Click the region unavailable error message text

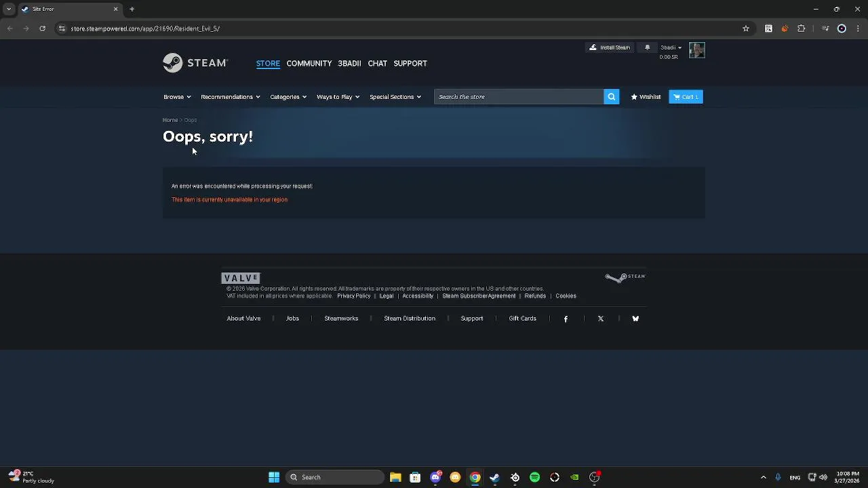point(229,200)
